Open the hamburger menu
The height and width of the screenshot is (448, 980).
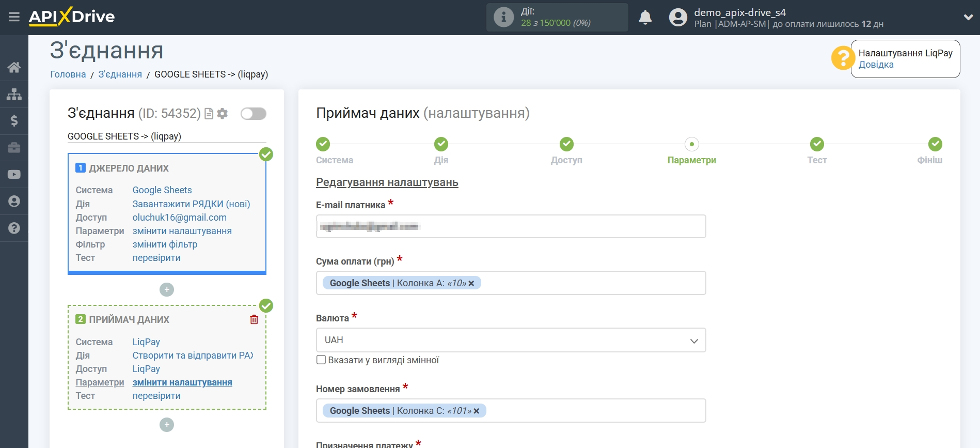tap(14, 17)
